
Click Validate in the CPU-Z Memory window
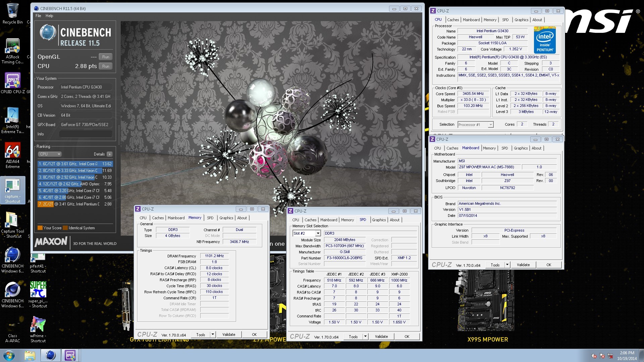[229, 335]
